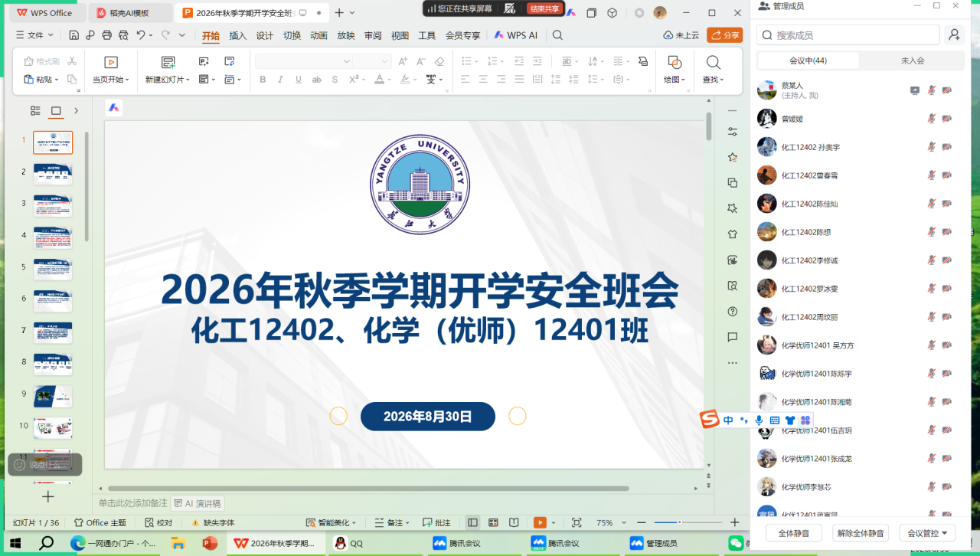Image resolution: width=980 pixels, height=556 pixels.
Task: Switch to the 动画 ribbon tab
Action: pos(318,35)
